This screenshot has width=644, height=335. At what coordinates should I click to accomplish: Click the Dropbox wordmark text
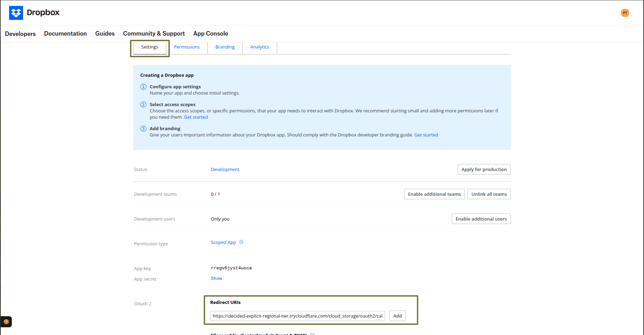click(x=43, y=13)
